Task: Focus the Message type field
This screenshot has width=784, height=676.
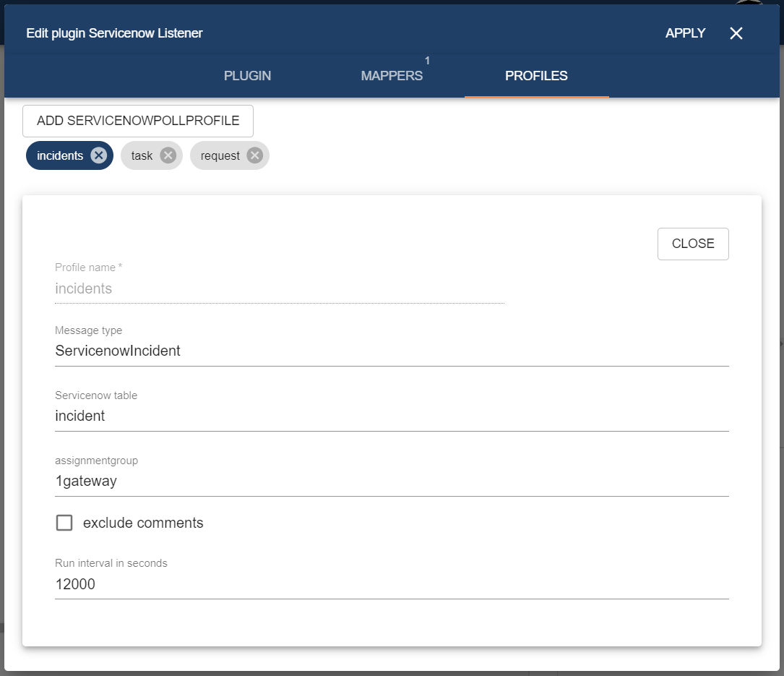Action: pos(391,351)
